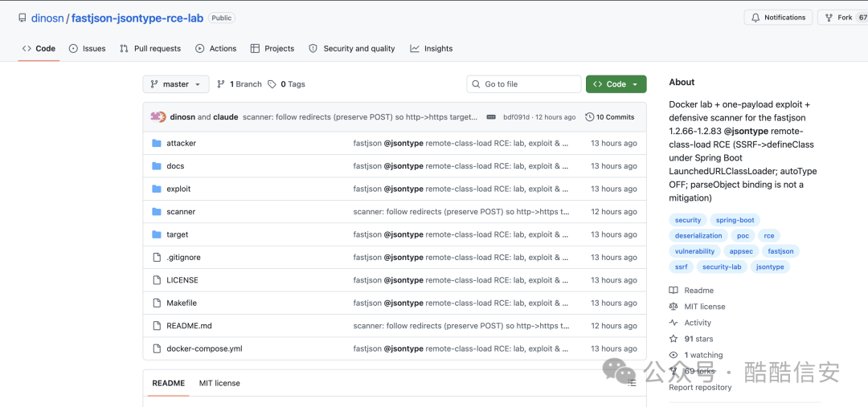Click the star icon beside 91 stars

674,339
